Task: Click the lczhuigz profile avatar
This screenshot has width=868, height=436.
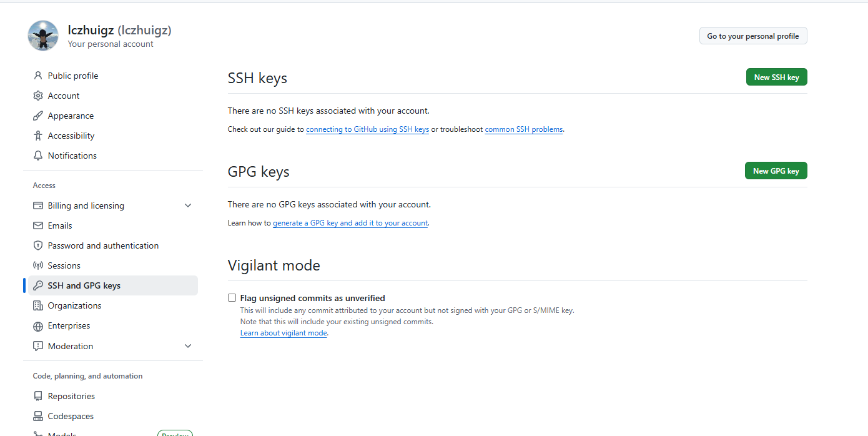Action: pyautogui.click(x=43, y=36)
